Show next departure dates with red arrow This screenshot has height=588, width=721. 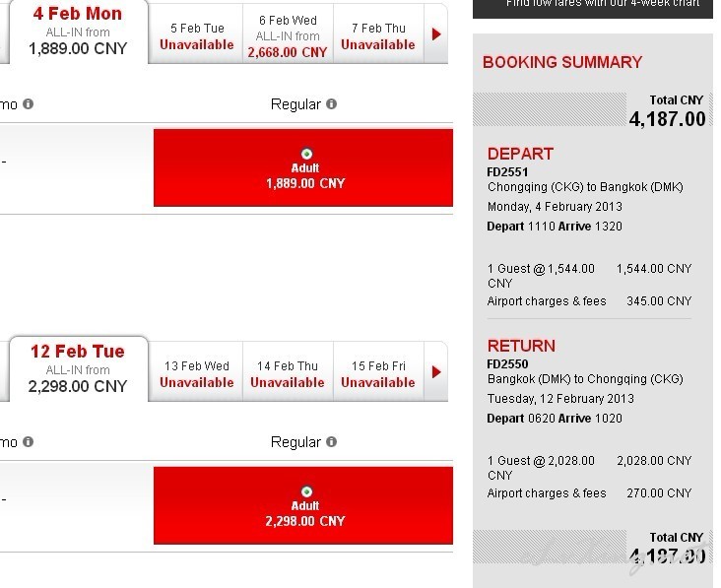point(436,34)
